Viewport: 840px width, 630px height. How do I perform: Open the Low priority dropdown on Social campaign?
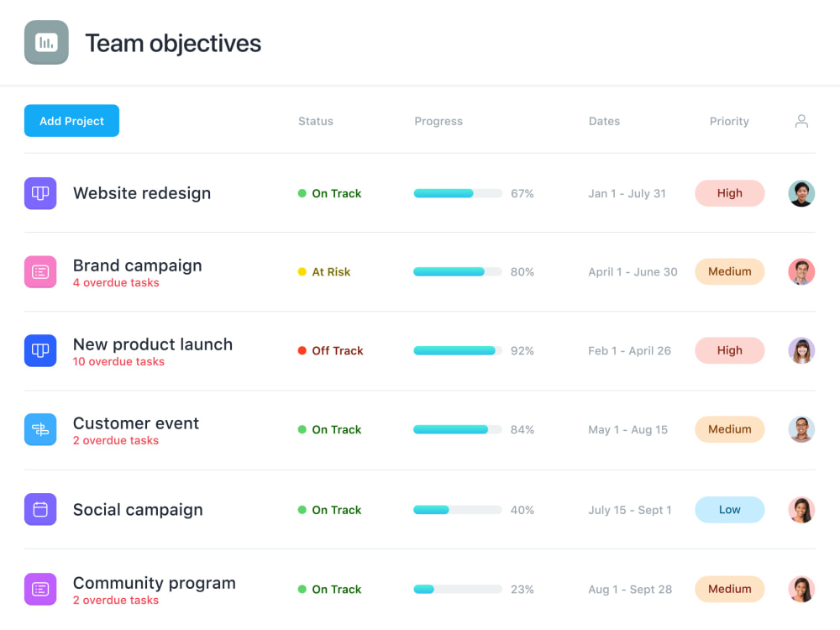[x=729, y=509]
